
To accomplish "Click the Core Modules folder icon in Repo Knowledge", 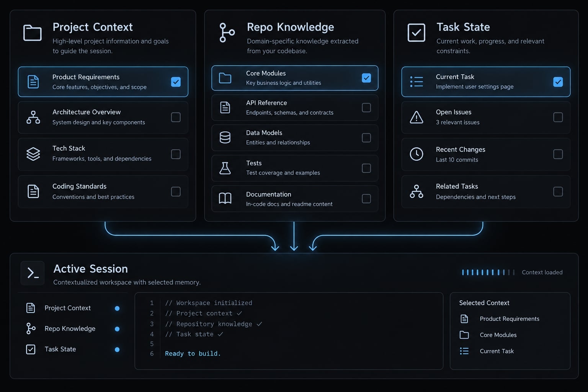I will coord(225,78).
